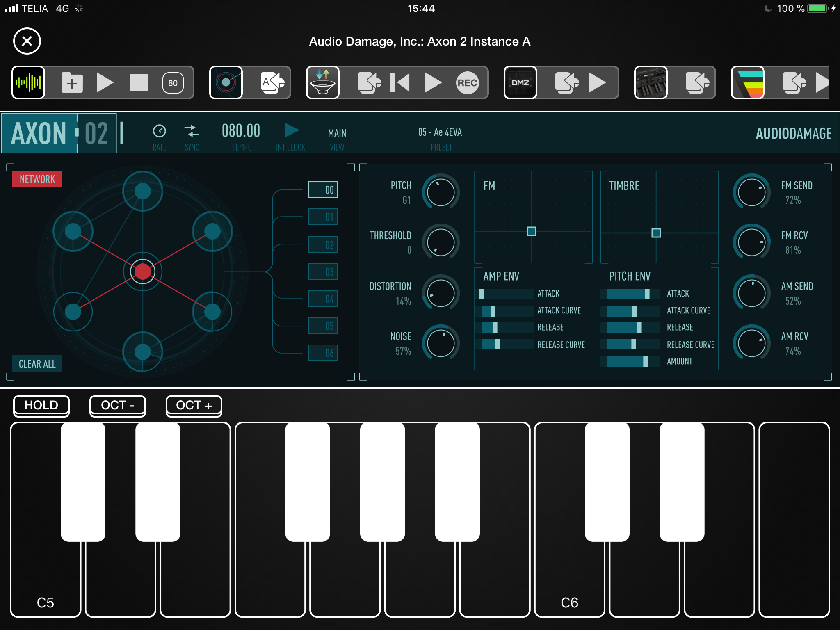Viewport: 840px width, 630px height.
Task: Adjust the PITCH ENV amount slider
Action: pyautogui.click(x=630, y=361)
